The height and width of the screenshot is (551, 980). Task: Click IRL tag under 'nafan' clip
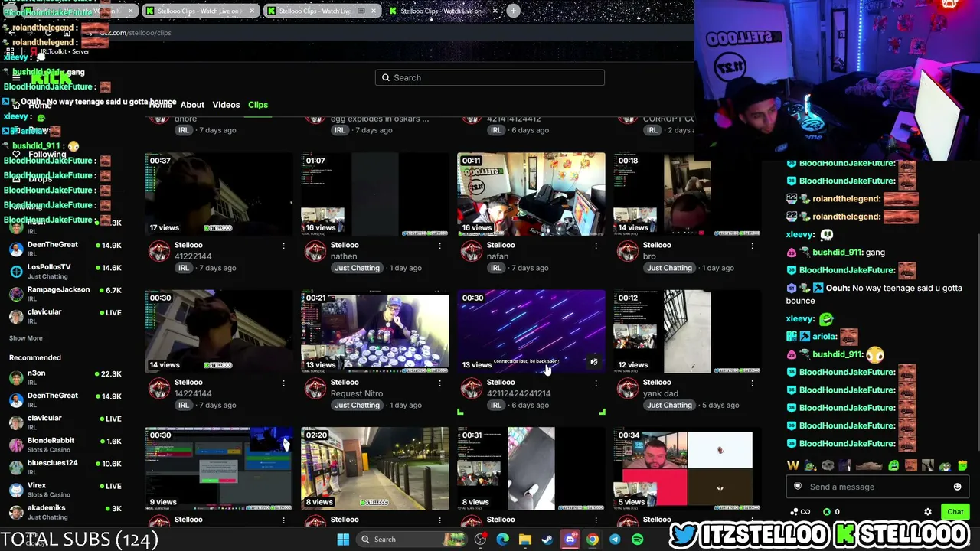pyautogui.click(x=496, y=268)
